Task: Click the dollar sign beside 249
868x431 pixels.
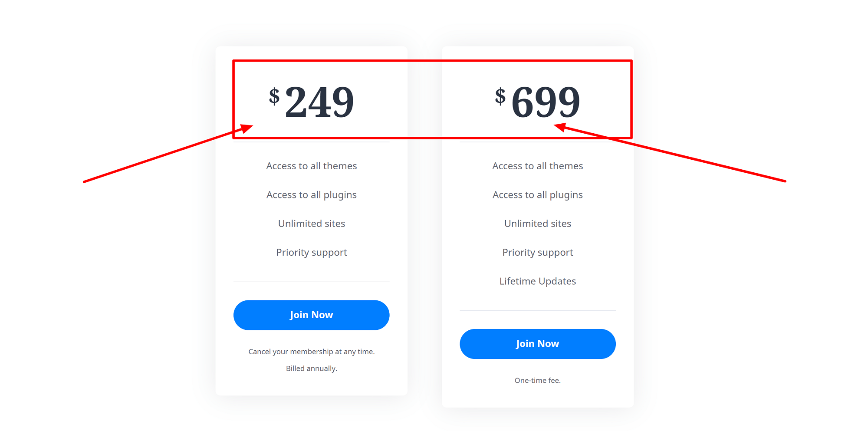Action: 274,96
